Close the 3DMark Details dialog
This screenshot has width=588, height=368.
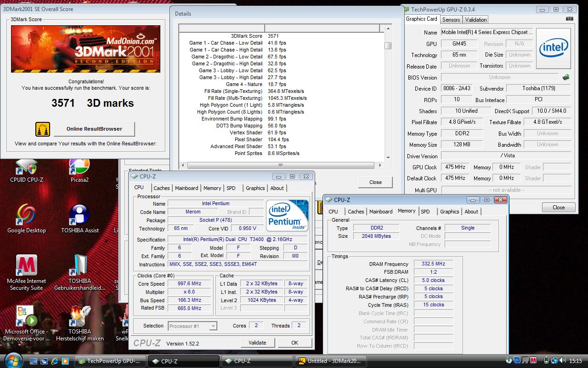pos(375,182)
